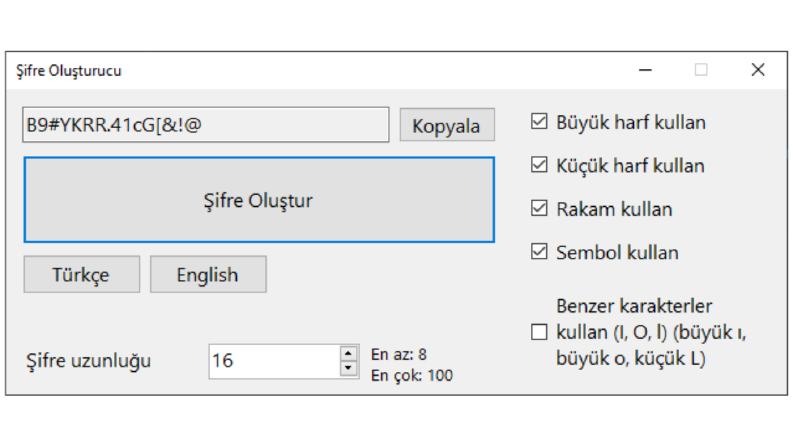This screenshot has width=793, height=446.
Task: Click the En az: 8 text
Action: (399, 354)
